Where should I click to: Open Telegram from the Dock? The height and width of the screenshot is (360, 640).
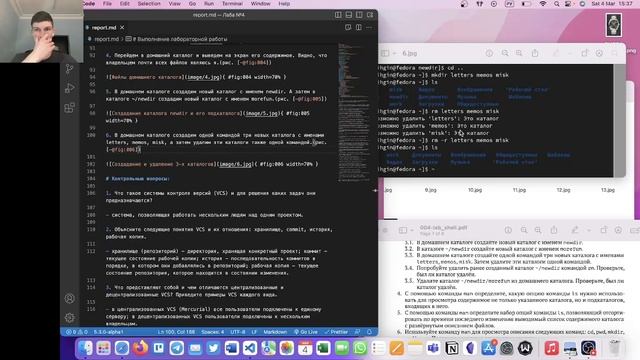coord(177,348)
